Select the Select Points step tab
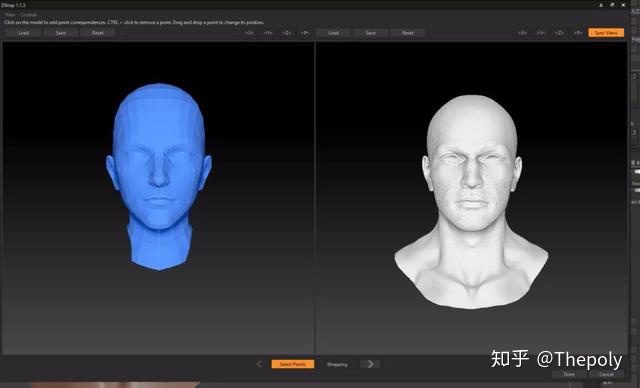Image resolution: width=640 pixels, height=388 pixels. [x=293, y=364]
